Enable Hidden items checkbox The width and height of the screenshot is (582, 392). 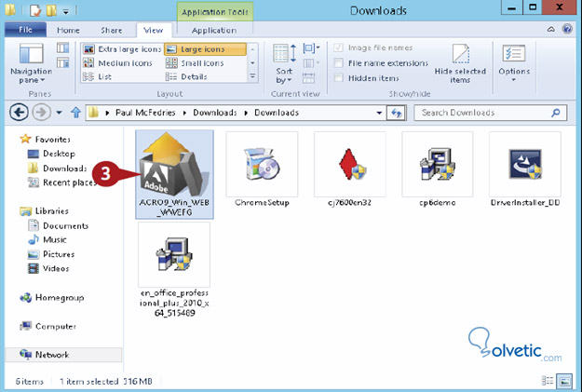[338, 78]
